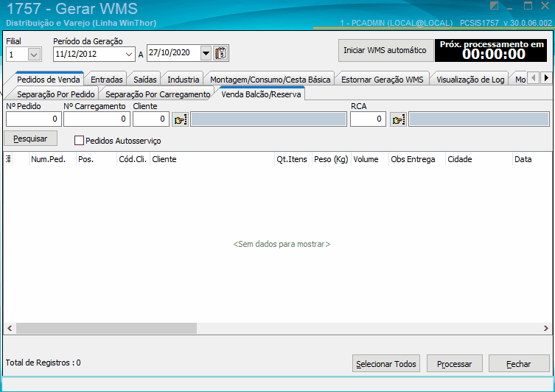
Task: Click the Nº Carregamento input field
Action: coord(97,119)
